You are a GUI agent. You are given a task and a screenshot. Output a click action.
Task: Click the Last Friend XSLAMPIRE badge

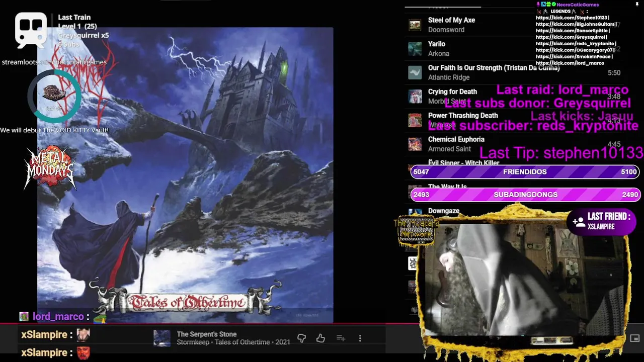click(x=601, y=221)
